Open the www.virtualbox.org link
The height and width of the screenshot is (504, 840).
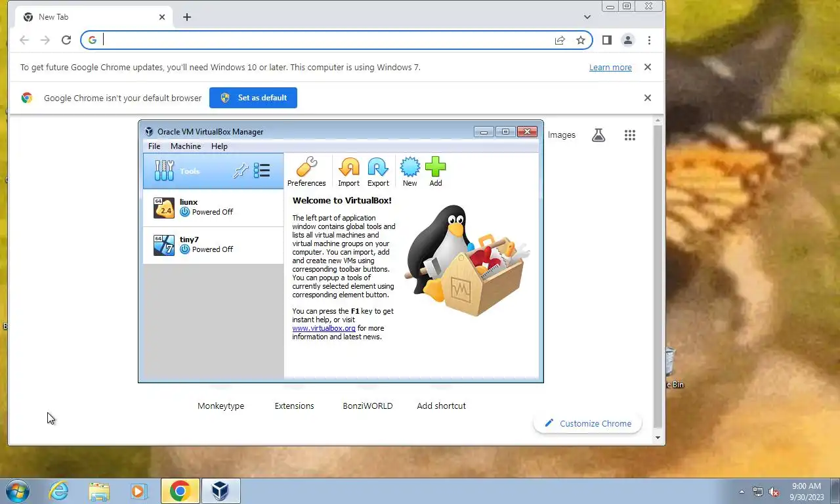[324, 328]
